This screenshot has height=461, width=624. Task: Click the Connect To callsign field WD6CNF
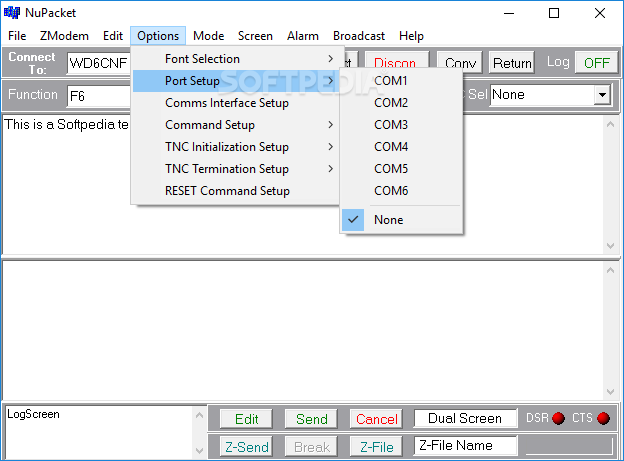point(99,63)
